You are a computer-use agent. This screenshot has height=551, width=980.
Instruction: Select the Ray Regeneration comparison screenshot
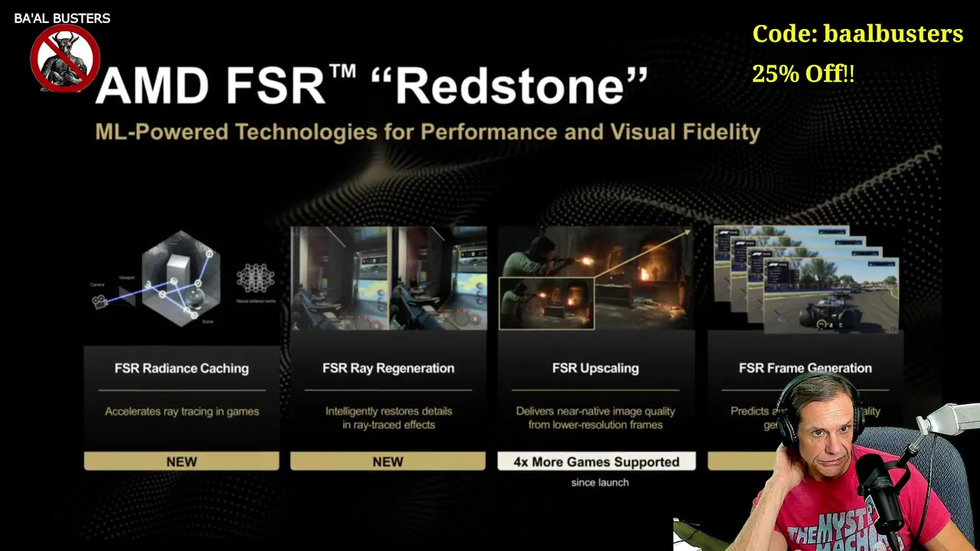point(389,279)
